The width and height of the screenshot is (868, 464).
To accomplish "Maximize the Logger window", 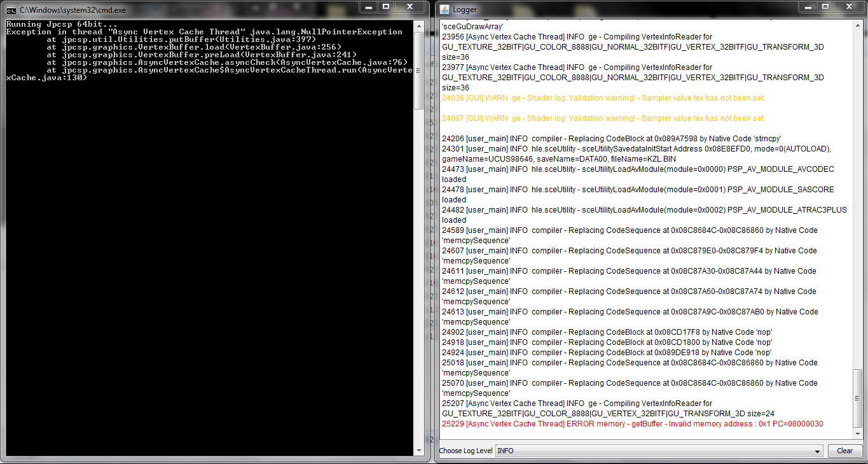I will pos(825,6).
